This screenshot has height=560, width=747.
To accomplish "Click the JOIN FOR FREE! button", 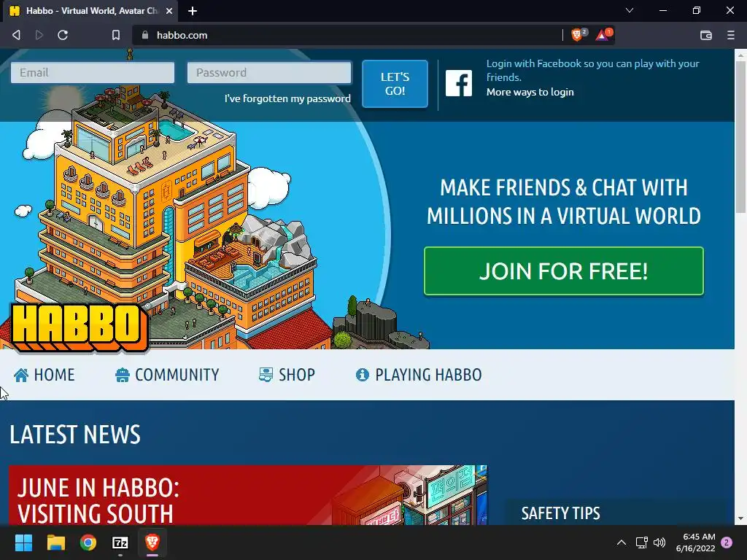I will click(564, 271).
